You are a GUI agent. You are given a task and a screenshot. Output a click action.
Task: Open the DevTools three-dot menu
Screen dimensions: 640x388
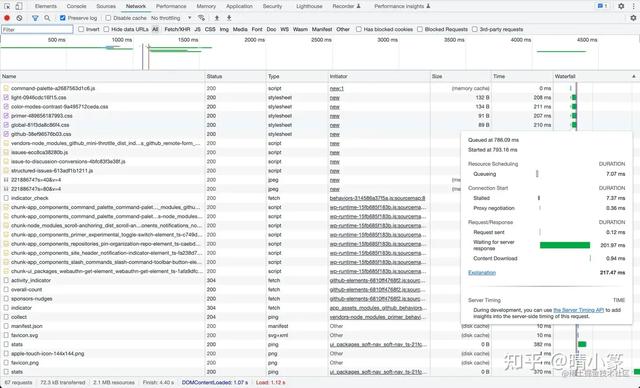point(634,6)
